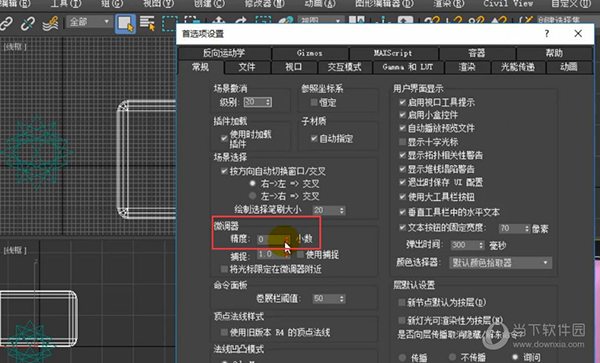Viewport: 600px width, 363px height.
Task: Adjust the 弹出时间 spinner arrows
Action: point(481,245)
